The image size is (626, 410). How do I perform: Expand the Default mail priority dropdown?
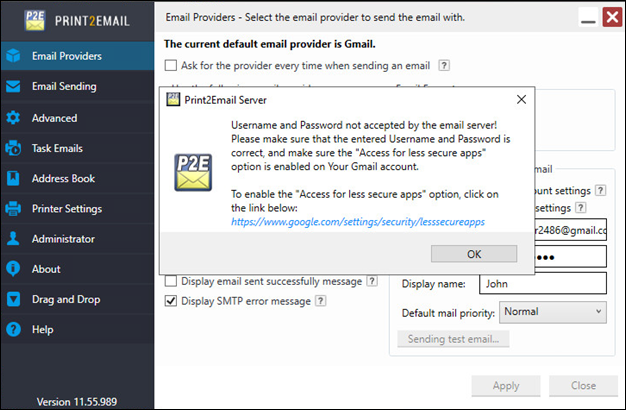(553, 312)
